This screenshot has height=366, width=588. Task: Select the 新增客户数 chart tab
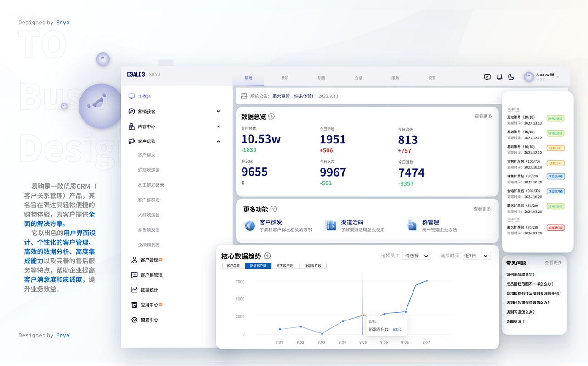point(258,266)
